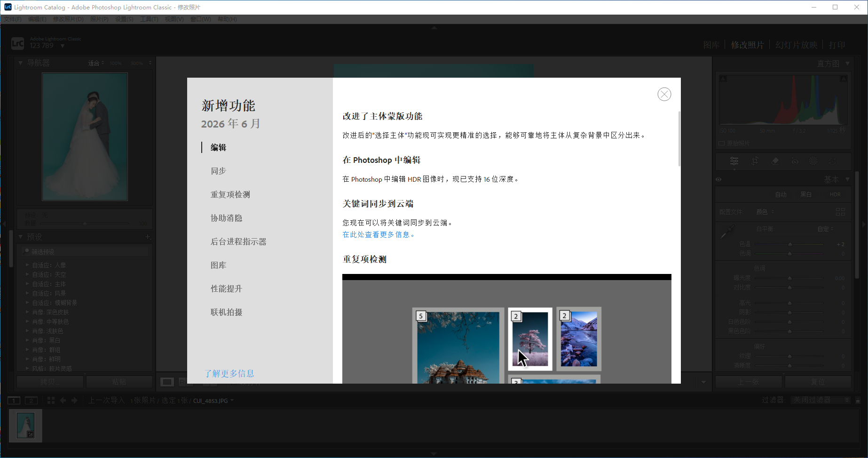Click the pink tree stack thumbnail

click(x=530, y=339)
